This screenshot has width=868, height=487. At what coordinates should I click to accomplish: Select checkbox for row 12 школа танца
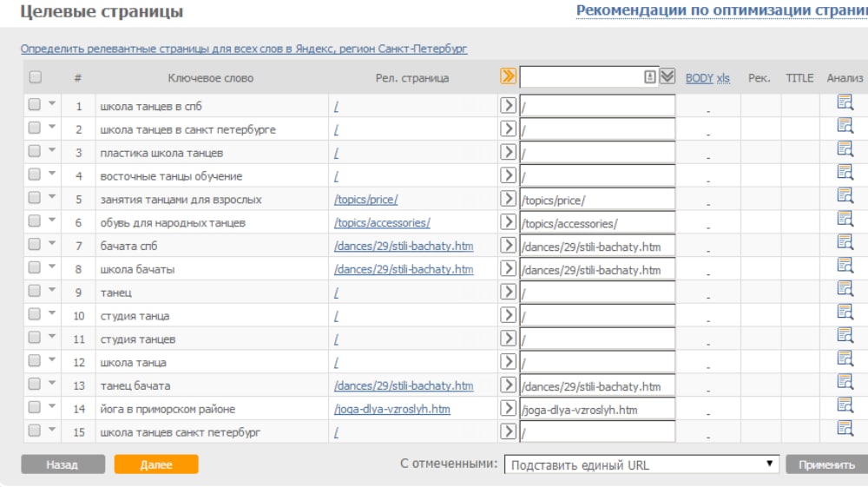[35, 361]
